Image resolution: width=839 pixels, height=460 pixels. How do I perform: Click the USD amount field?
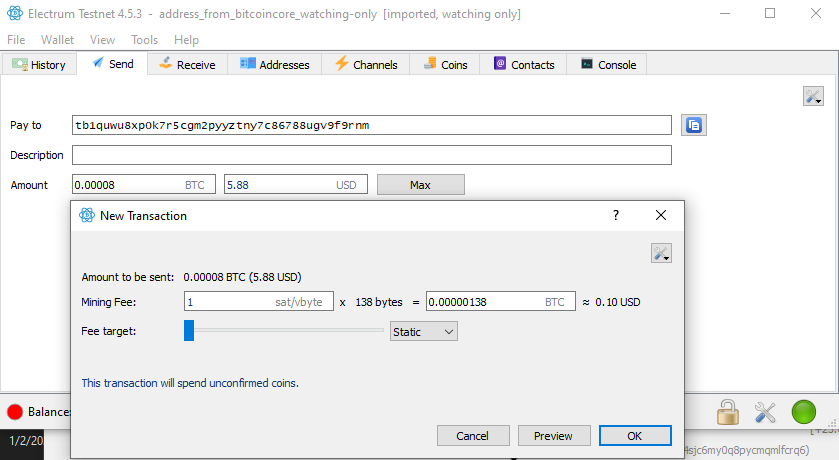pos(295,185)
